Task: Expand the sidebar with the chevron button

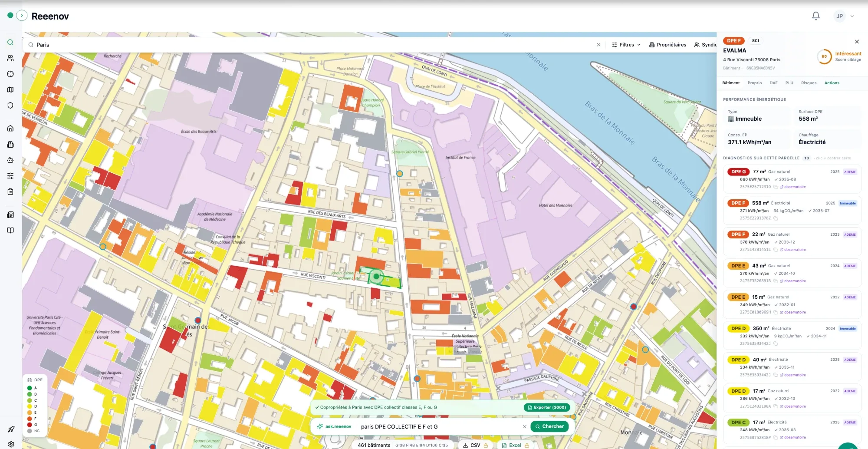Action: point(22,16)
